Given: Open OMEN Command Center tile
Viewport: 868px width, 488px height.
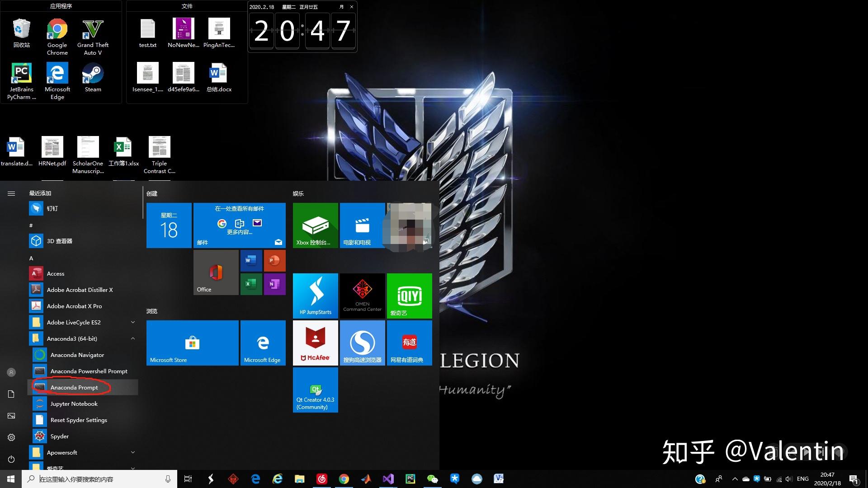Looking at the screenshot, I should [363, 296].
